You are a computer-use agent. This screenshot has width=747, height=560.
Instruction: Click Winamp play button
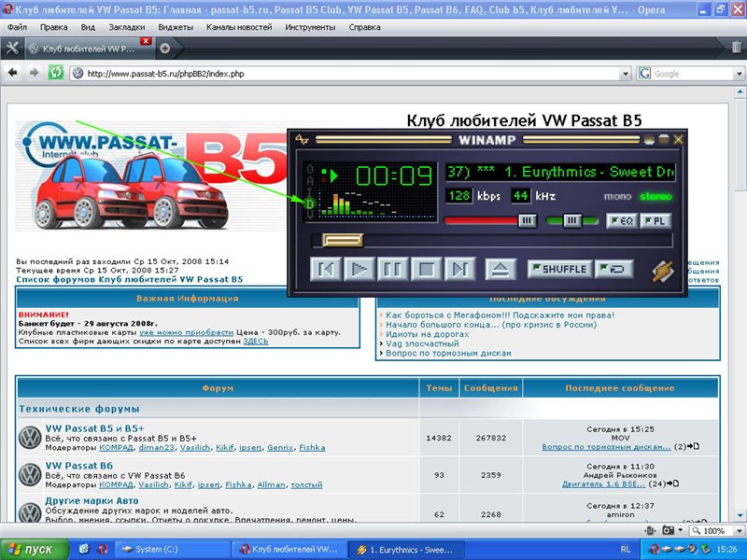(359, 270)
